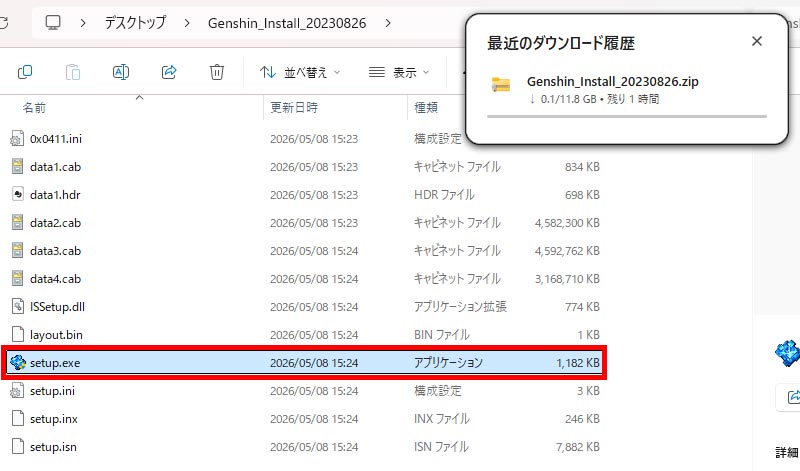Select the ISSetup.dll file
Screen dimensions: 800x471
(x=304, y=307)
